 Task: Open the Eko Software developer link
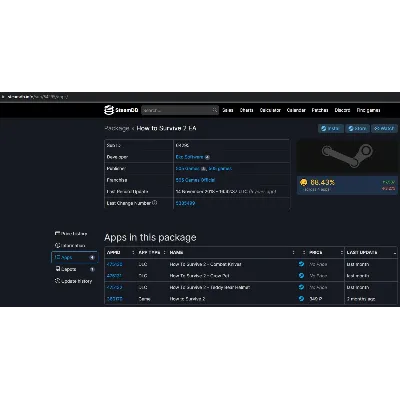(189, 157)
